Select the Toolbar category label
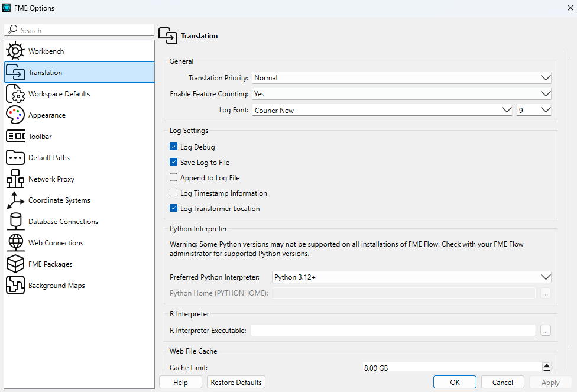 (40, 137)
